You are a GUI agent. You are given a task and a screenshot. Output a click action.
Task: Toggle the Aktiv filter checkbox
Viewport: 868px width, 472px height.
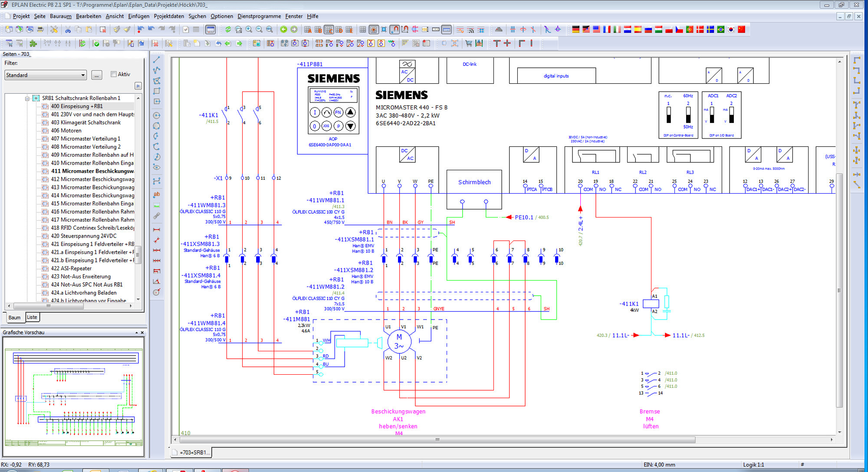coord(114,74)
